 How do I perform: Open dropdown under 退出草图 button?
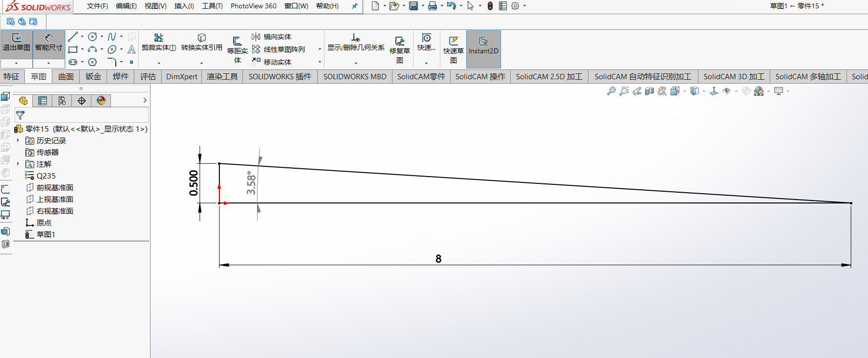[x=17, y=63]
